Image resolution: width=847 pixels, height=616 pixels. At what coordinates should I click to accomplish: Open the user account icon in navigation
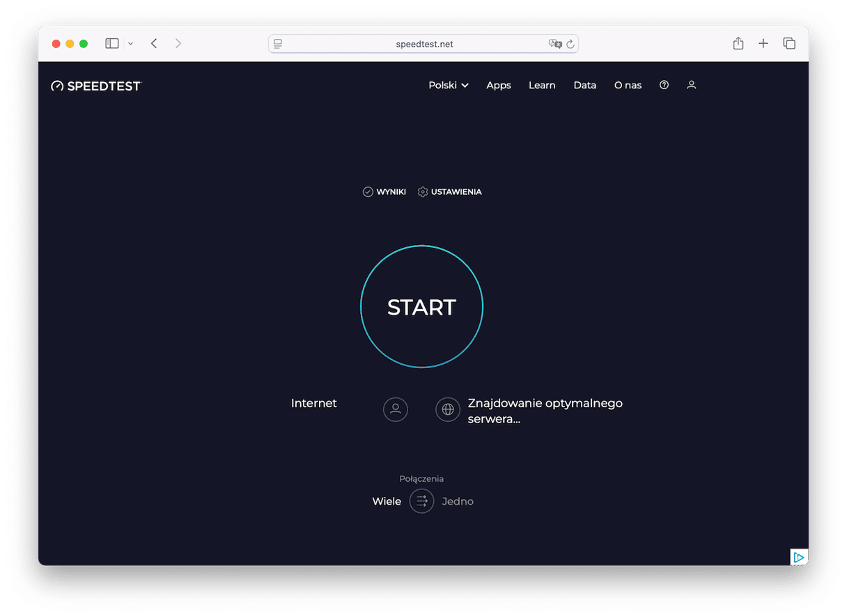point(691,85)
